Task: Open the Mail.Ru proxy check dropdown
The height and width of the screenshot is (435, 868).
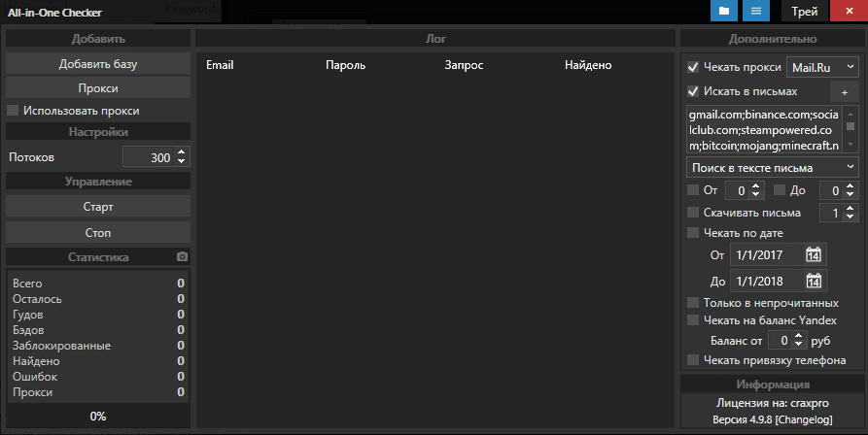Action: 822,67
